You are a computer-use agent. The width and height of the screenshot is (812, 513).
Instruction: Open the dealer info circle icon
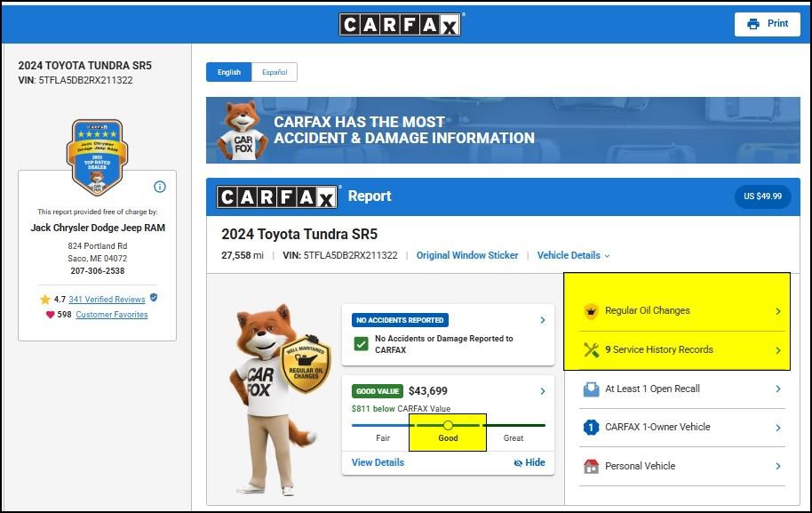pyautogui.click(x=160, y=187)
